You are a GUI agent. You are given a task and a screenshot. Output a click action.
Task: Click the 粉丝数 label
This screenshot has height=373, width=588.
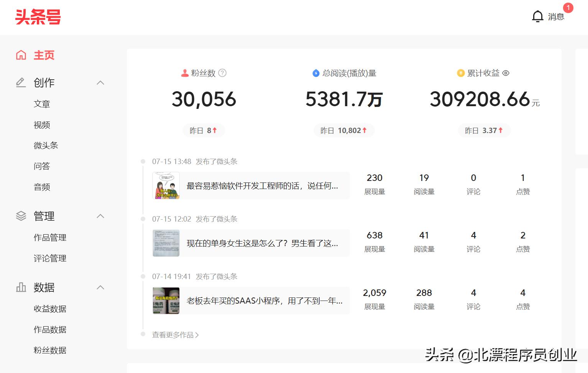pos(203,73)
